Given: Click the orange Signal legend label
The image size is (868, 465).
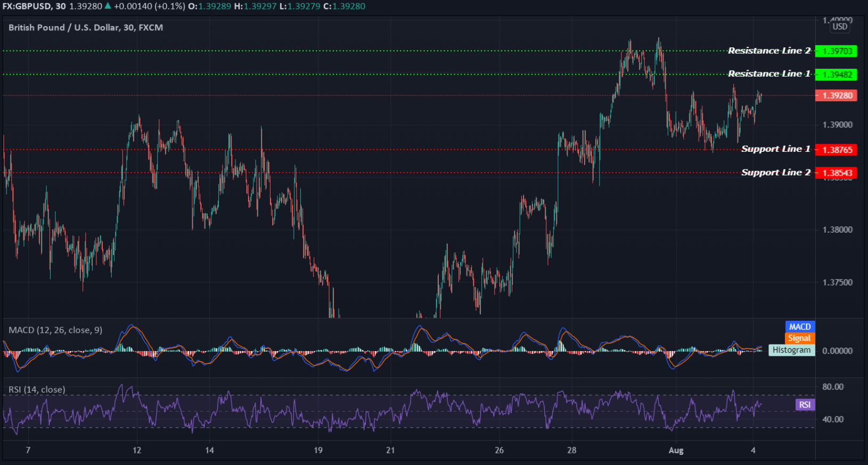Looking at the screenshot, I should pyautogui.click(x=799, y=338).
